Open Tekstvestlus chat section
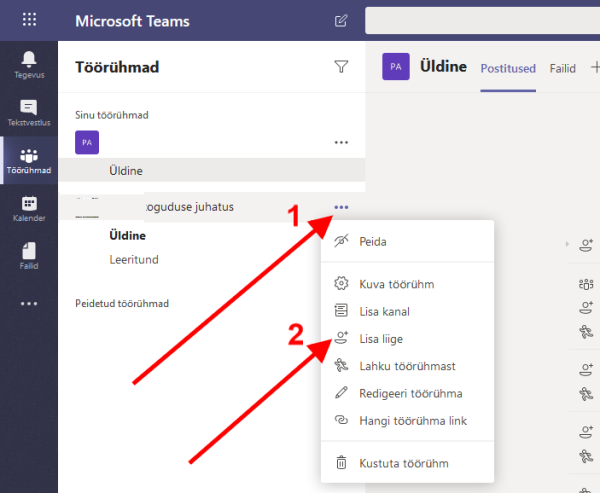This screenshot has height=493, width=600. 29,113
